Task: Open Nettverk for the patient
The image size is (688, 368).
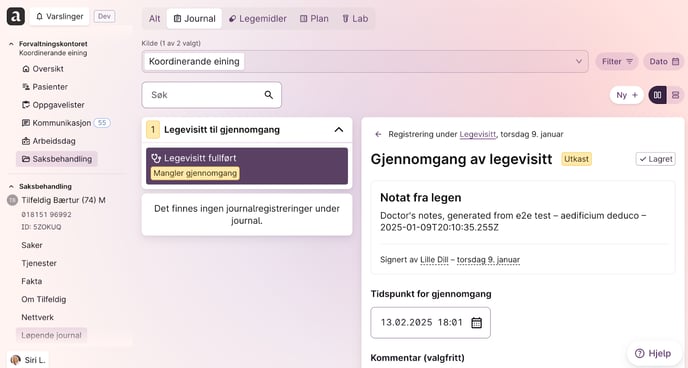Action: [x=37, y=317]
